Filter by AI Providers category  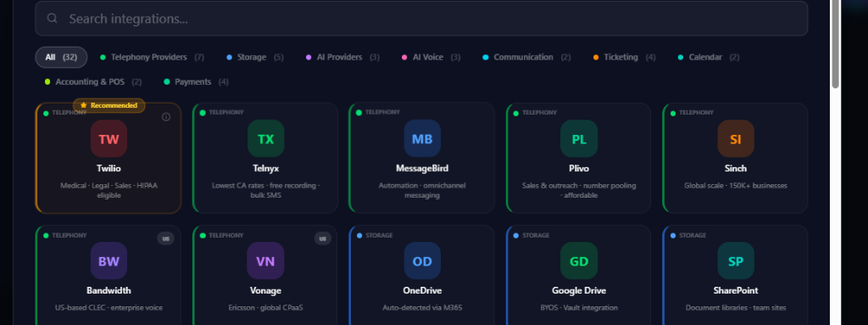pyautogui.click(x=342, y=57)
